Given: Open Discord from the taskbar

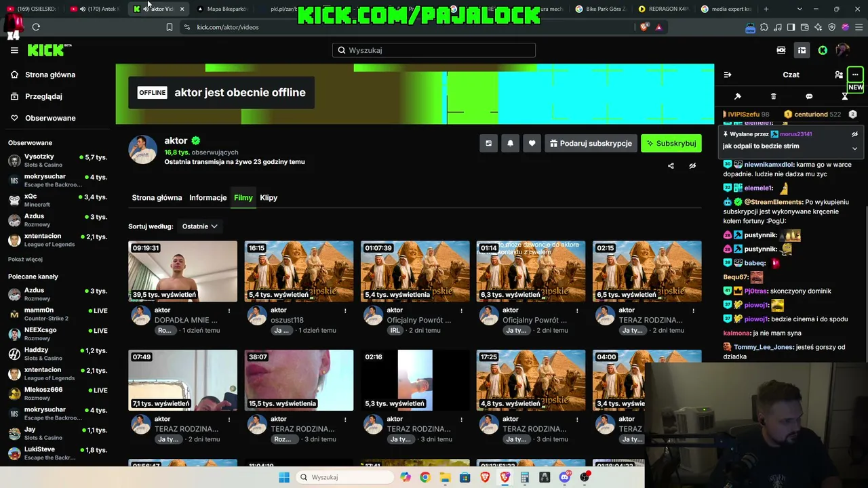Looking at the screenshot, I should (565, 477).
